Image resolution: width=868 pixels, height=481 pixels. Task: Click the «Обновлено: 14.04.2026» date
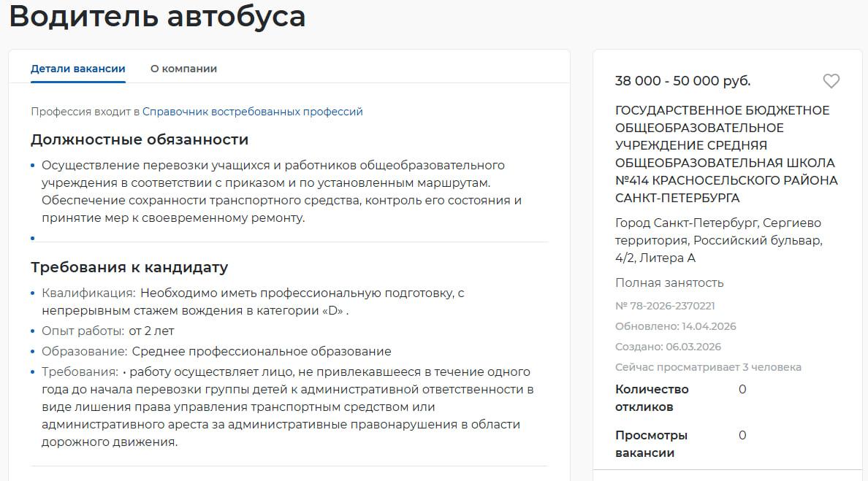675,326
